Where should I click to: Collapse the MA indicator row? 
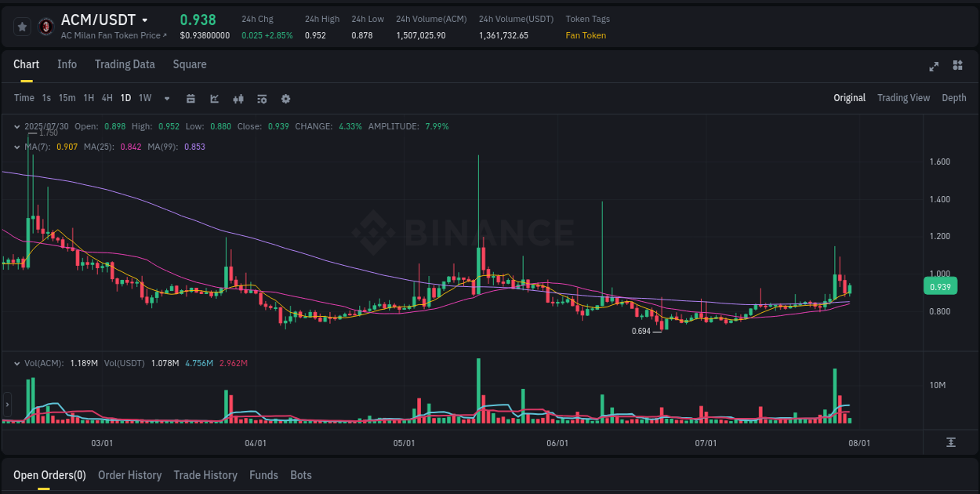pos(16,146)
